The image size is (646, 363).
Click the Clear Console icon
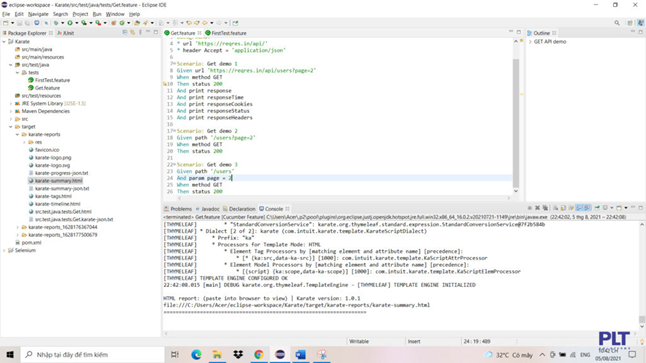pyautogui.click(x=555, y=208)
